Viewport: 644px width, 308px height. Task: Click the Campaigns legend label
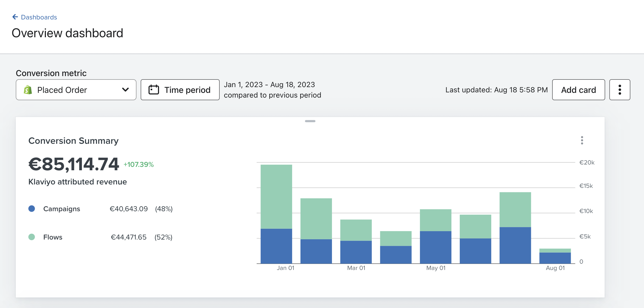tap(62, 209)
